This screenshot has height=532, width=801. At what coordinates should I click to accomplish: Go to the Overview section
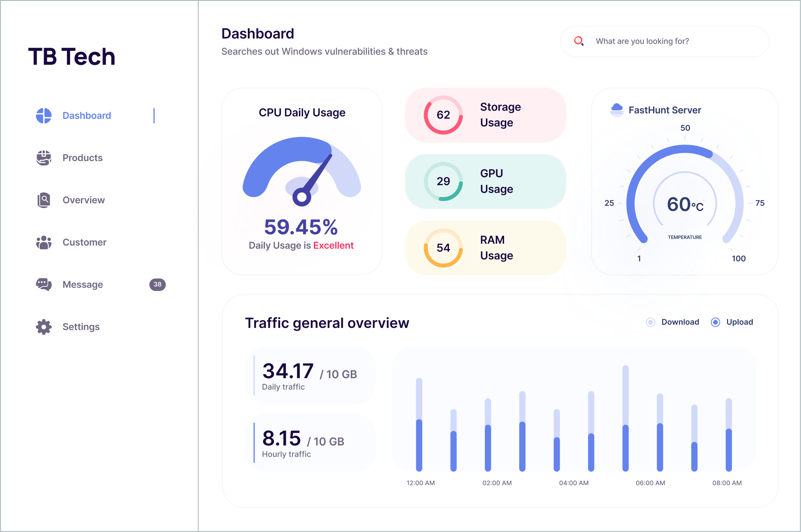[x=84, y=200]
